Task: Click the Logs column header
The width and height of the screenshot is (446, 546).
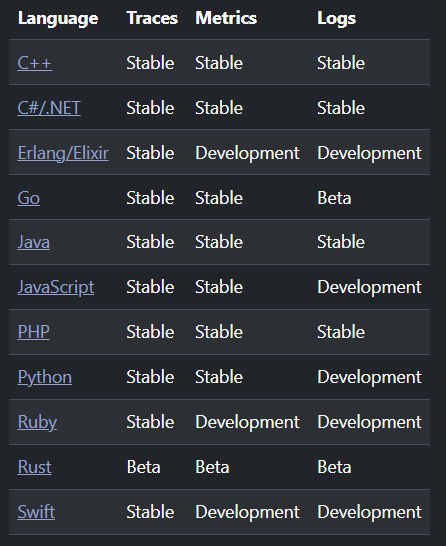Action: (x=336, y=18)
